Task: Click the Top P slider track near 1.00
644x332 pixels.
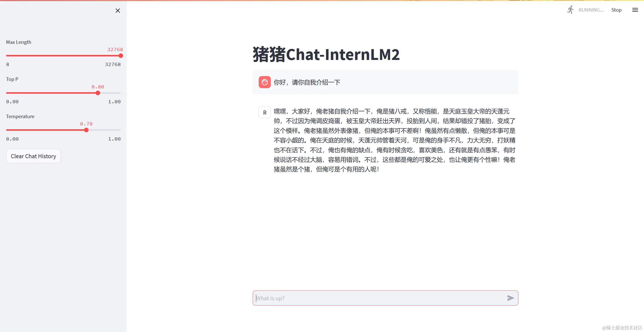Action: click(118, 93)
